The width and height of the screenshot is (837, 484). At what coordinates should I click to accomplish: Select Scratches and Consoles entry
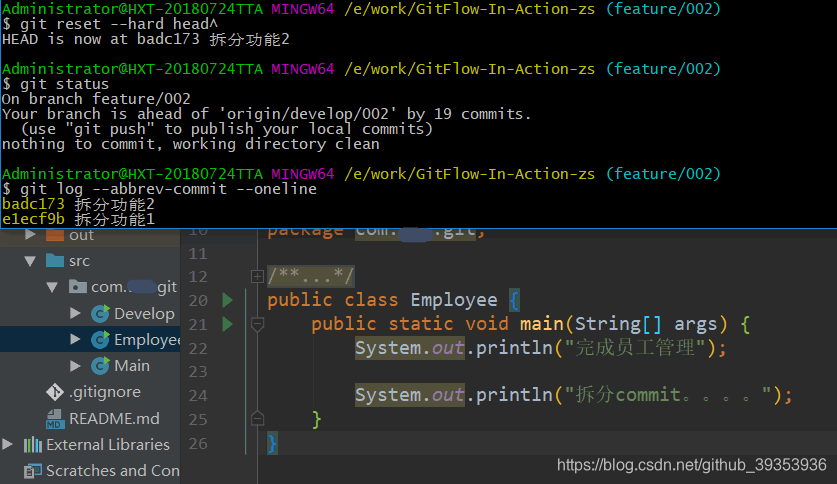tap(113, 471)
